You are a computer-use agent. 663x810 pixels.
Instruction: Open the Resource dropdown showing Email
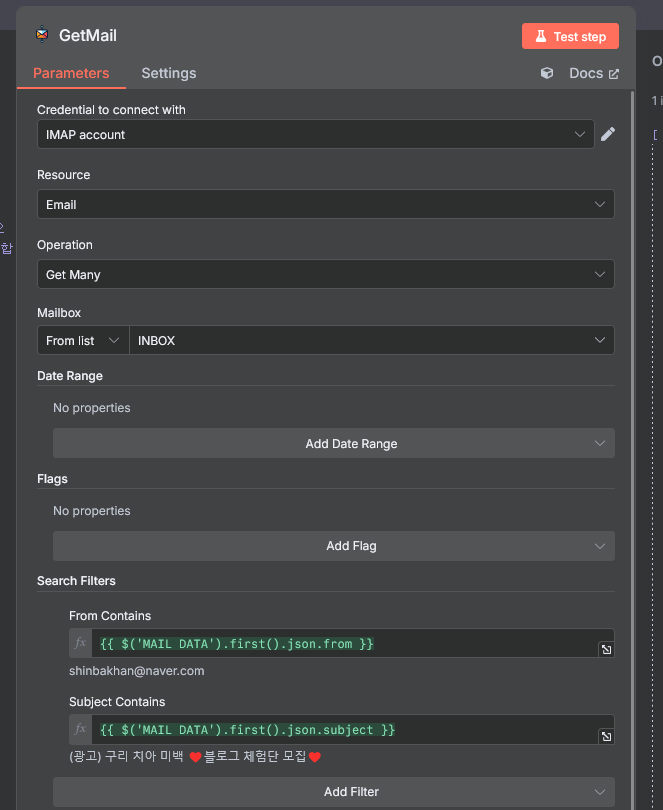326,204
